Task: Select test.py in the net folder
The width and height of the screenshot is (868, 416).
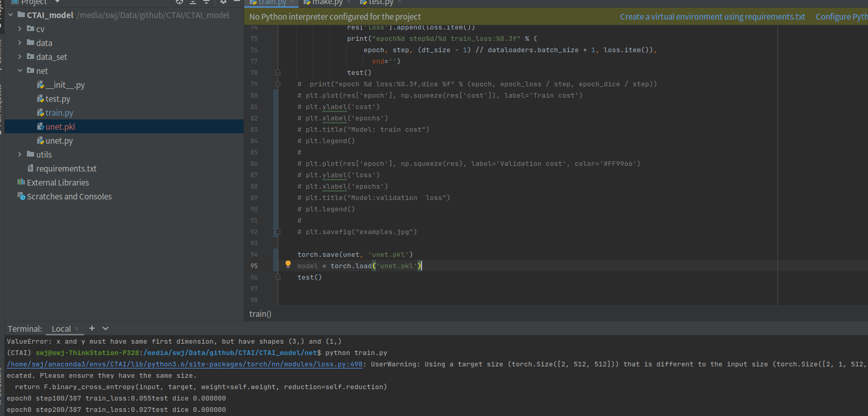Action: click(x=58, y=99)
